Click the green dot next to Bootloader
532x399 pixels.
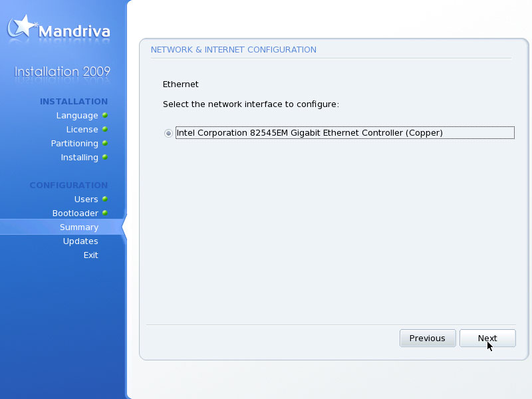point(105,213)
